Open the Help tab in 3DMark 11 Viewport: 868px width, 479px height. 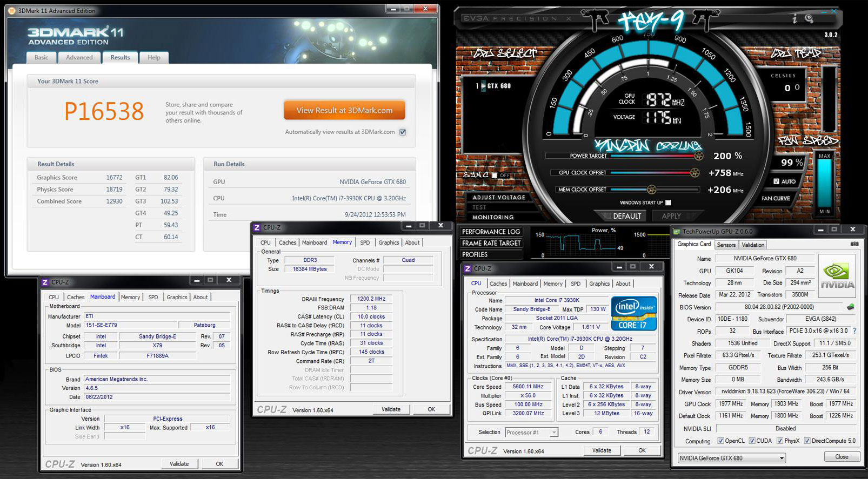154,58
